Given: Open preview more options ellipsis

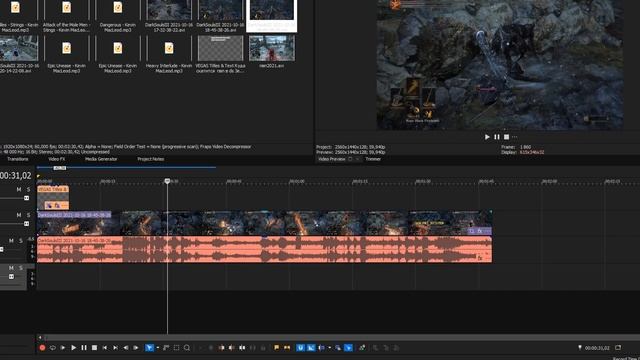Looking at the screenshot, I should [515, 137].
